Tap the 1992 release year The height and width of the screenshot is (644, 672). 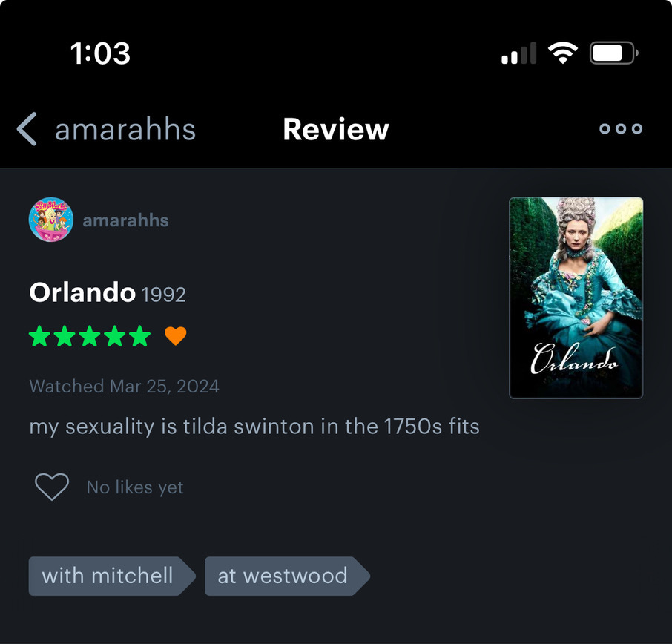tap(163, 295)
